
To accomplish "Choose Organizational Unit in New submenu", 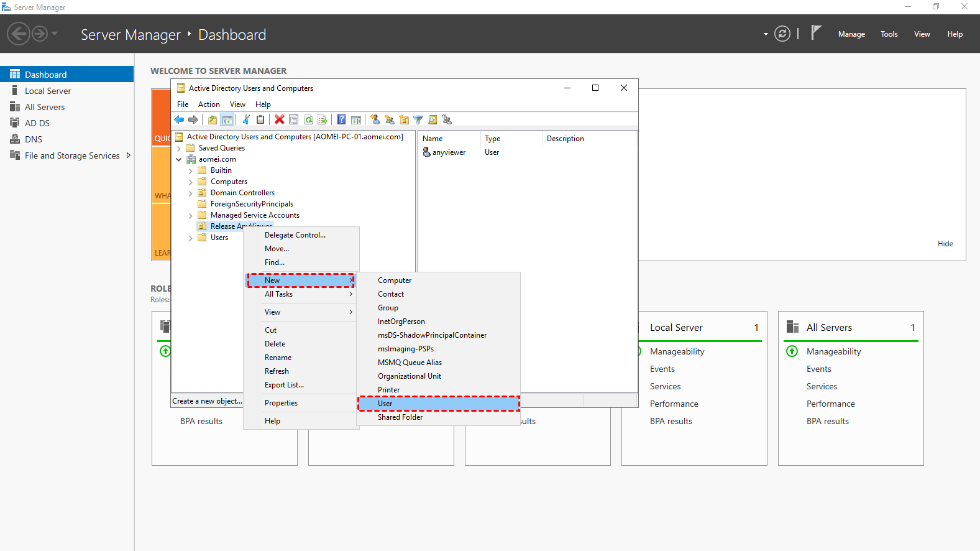I will [x=410, y=376].
